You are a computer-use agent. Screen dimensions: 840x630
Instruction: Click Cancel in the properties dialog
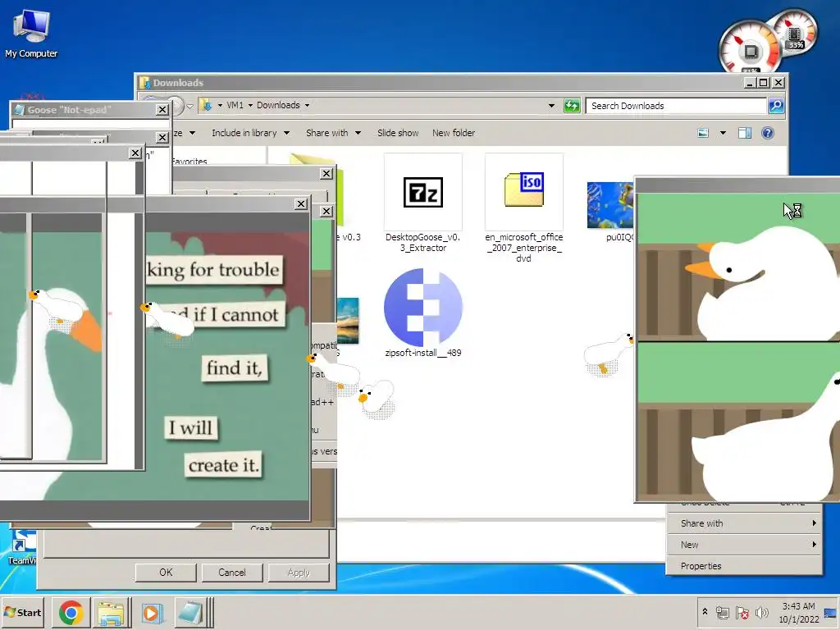pyautogui.click(x=232, y=573)
